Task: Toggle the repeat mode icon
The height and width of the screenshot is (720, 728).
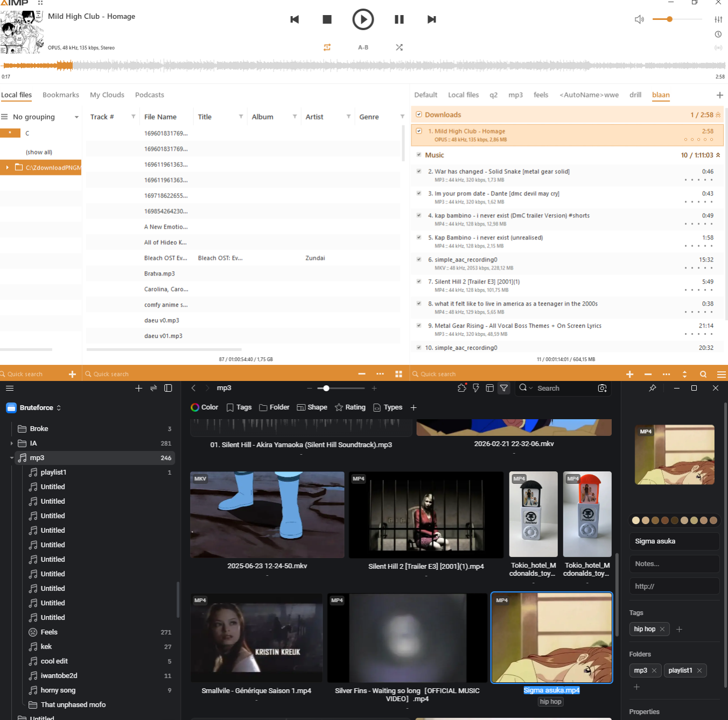Action: [x=327, y=47]
